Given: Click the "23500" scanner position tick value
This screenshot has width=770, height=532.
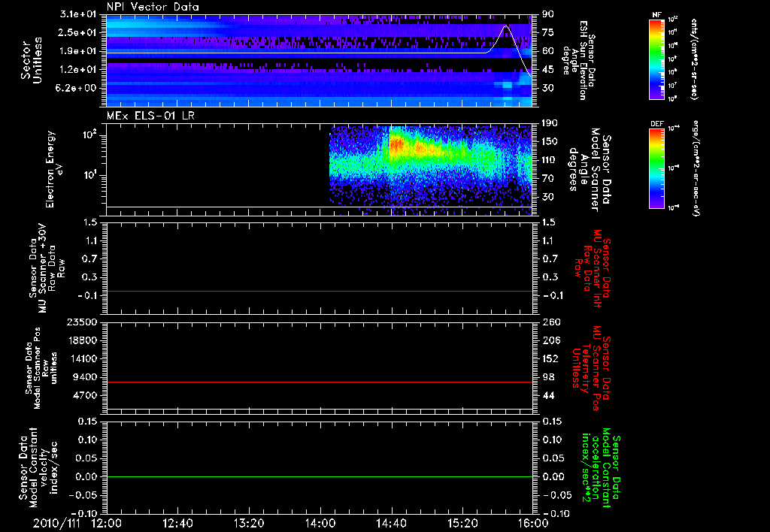Looking at the screenshot, I should 83,322.
